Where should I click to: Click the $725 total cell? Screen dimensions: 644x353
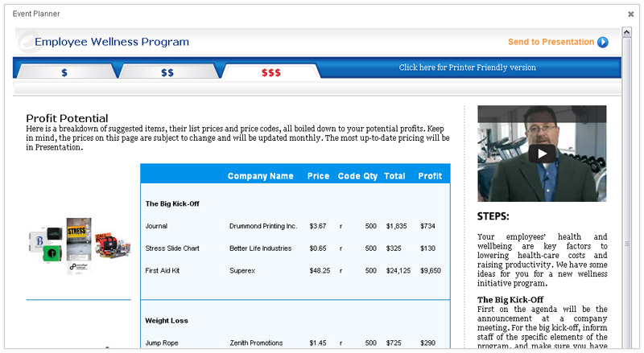pyautogui.click(x=394, y=343)
